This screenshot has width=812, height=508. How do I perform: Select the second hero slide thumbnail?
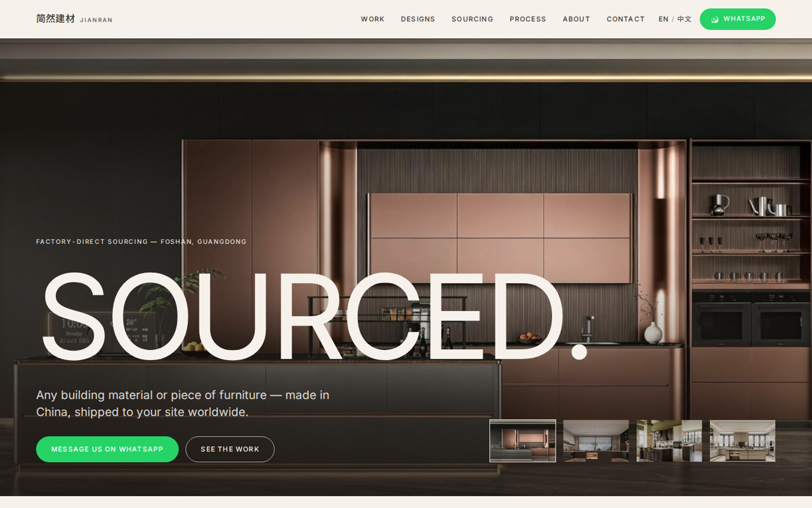[x=596, y=441]
